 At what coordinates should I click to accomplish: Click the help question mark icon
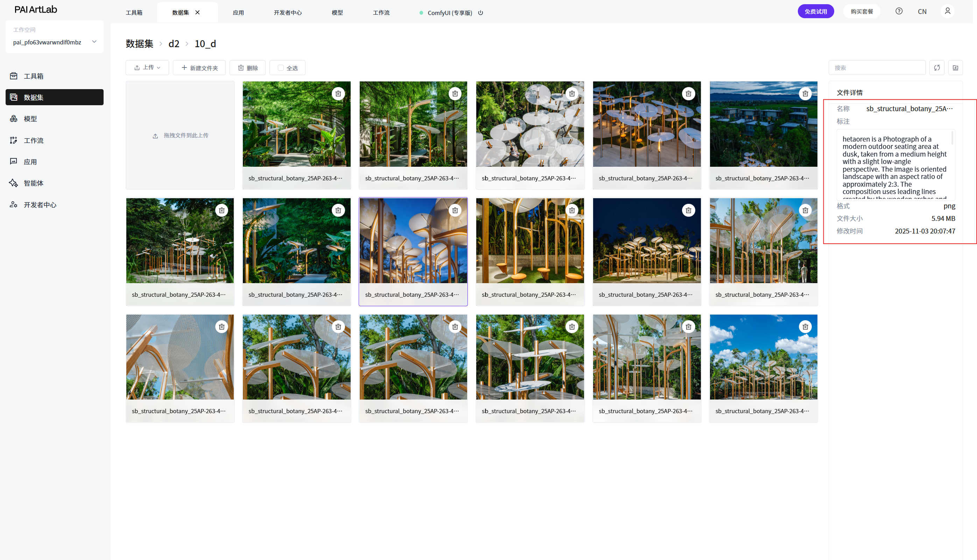click(x=899, y=11)
